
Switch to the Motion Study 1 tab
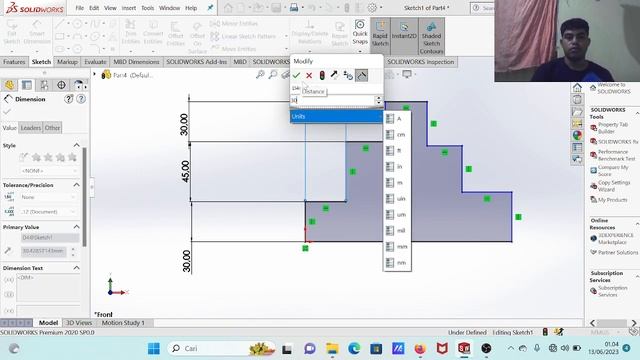[123, 322]
